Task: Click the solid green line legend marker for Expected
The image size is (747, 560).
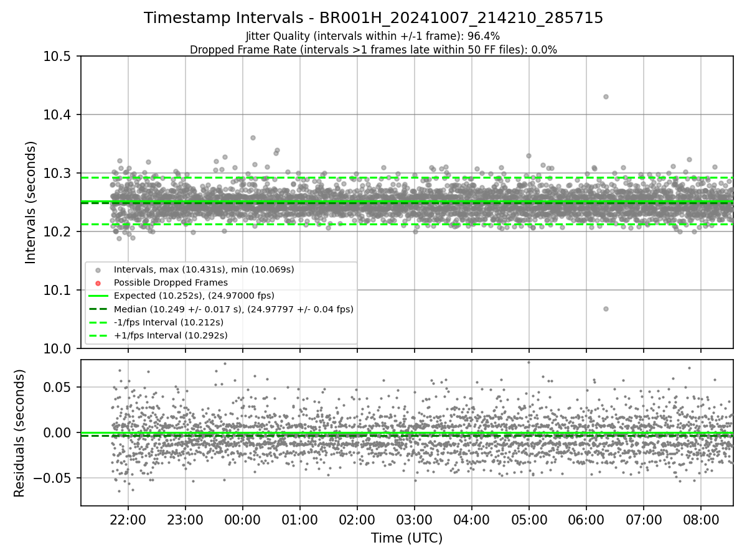Action: coord(98,296)
